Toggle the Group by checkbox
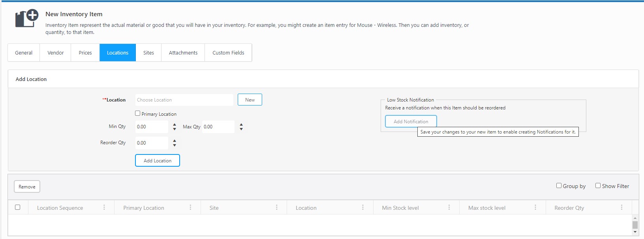This screenshot has width=644, height=239. pyautogui.click(x=559, y=186)
